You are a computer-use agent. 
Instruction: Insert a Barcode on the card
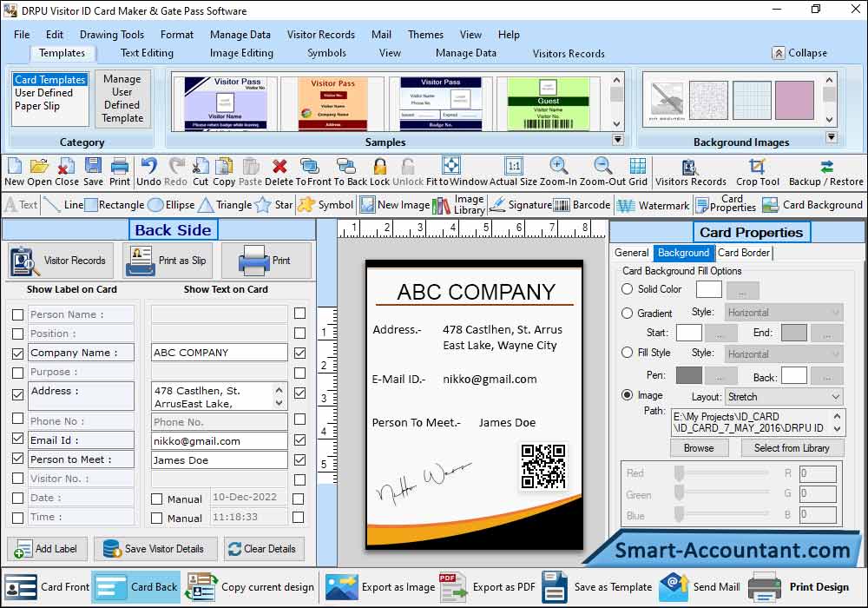pyautogui.click(x=582, y=205)
